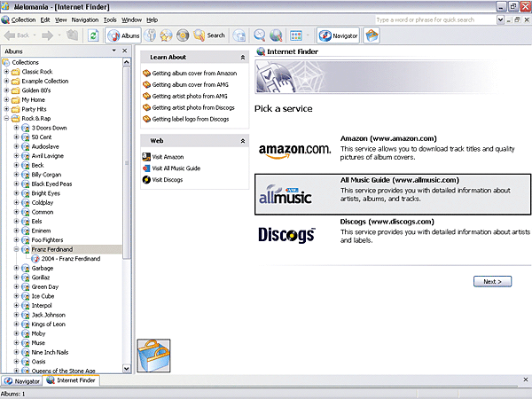Open Getting artist photo from AMG help
Viewport: 532px width, 399px height.
(x=190, y=97)
